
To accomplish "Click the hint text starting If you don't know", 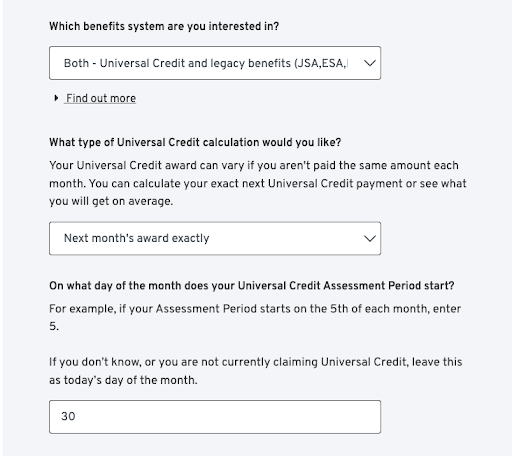I will point(256,371).
